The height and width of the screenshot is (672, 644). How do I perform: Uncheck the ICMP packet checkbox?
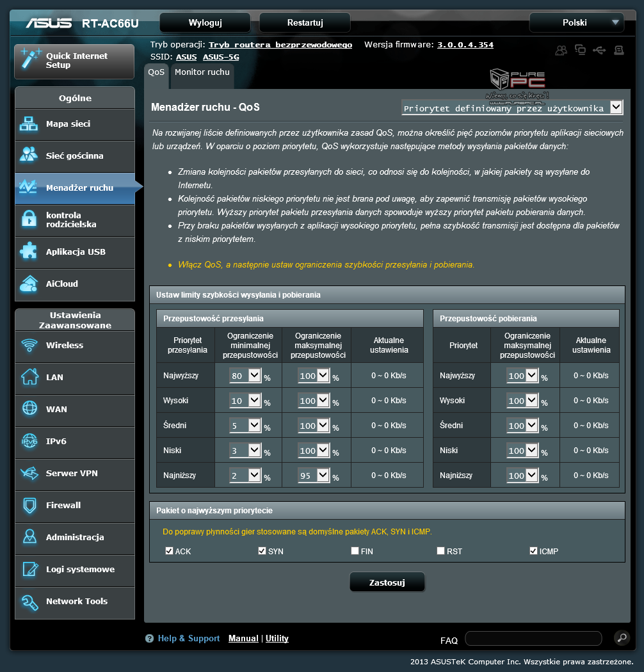tap(533, 550)
